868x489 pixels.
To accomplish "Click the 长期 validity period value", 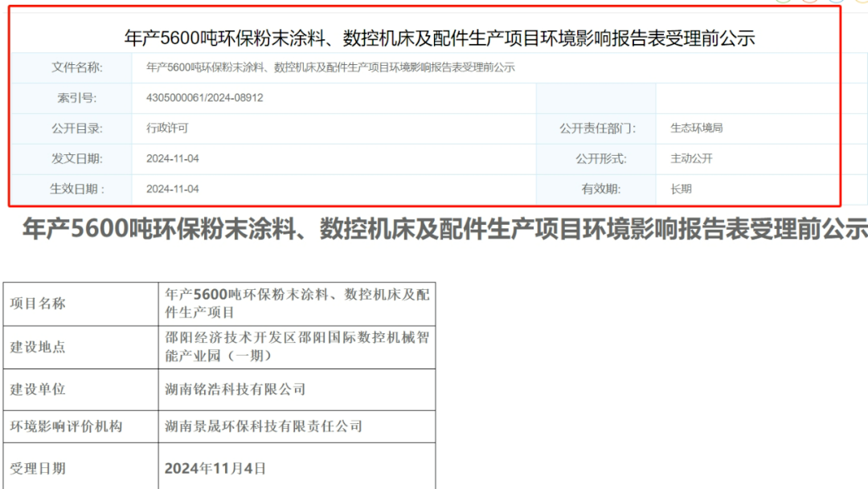I will point(681,189).
